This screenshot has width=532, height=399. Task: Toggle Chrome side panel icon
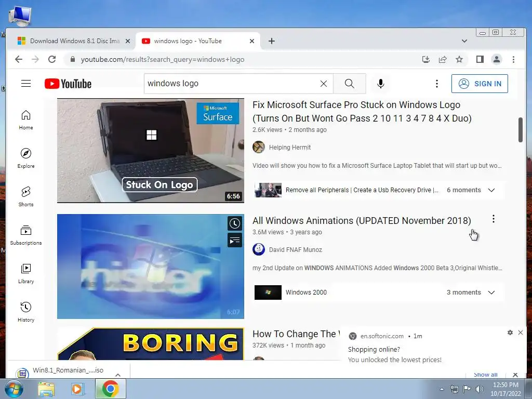point(480,59)
